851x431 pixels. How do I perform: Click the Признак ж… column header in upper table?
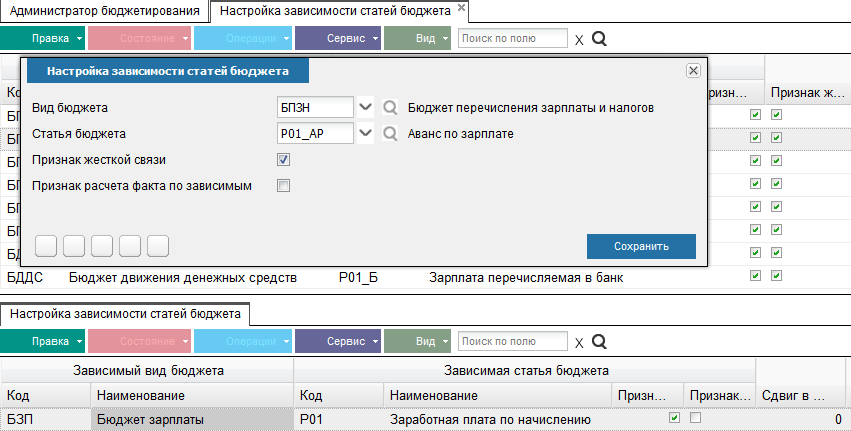[807, 93]
